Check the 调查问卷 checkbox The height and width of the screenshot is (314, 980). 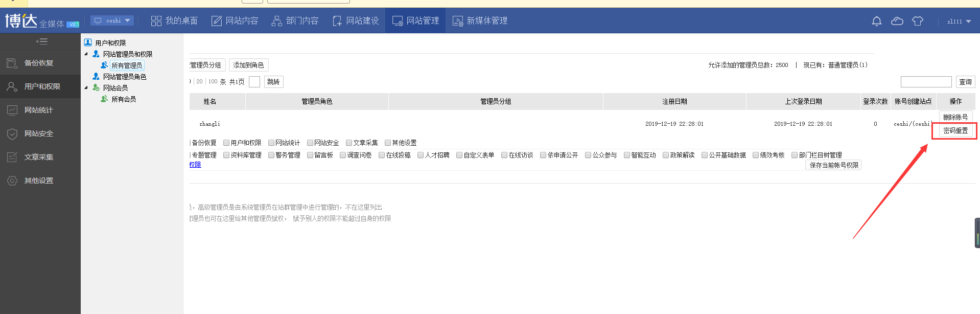pos(343,155)
